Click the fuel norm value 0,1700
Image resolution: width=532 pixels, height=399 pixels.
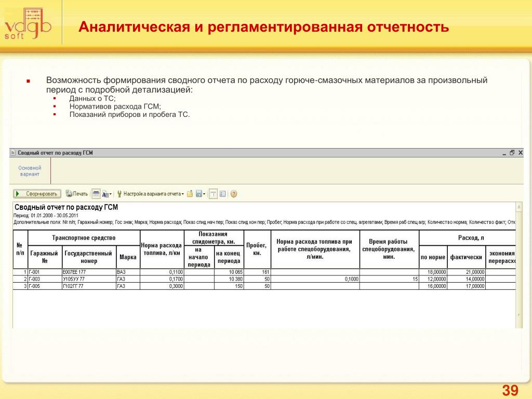coord(162,279)
